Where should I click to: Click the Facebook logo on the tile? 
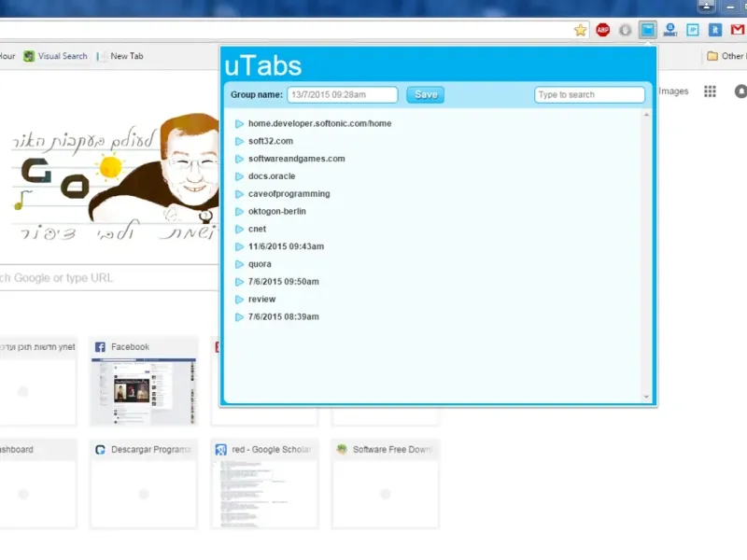click(x=100, y=347)
